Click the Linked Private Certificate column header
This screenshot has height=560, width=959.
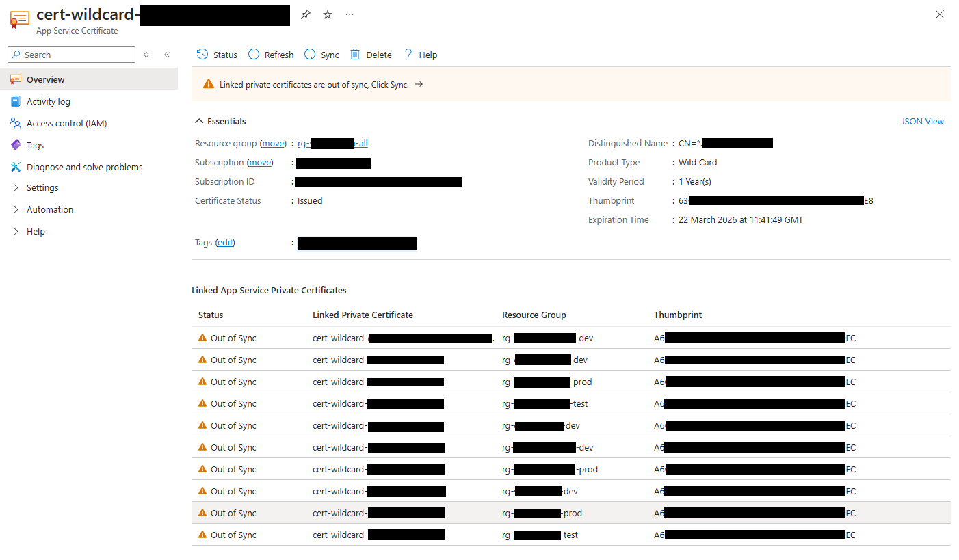(x=363, y=315)
